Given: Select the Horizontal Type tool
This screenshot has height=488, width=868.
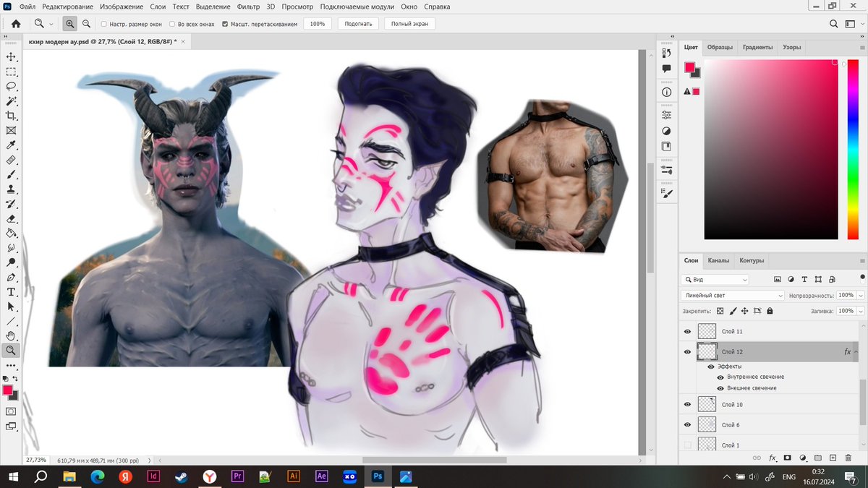Looking at the screenshot, I should click(11, 292).
